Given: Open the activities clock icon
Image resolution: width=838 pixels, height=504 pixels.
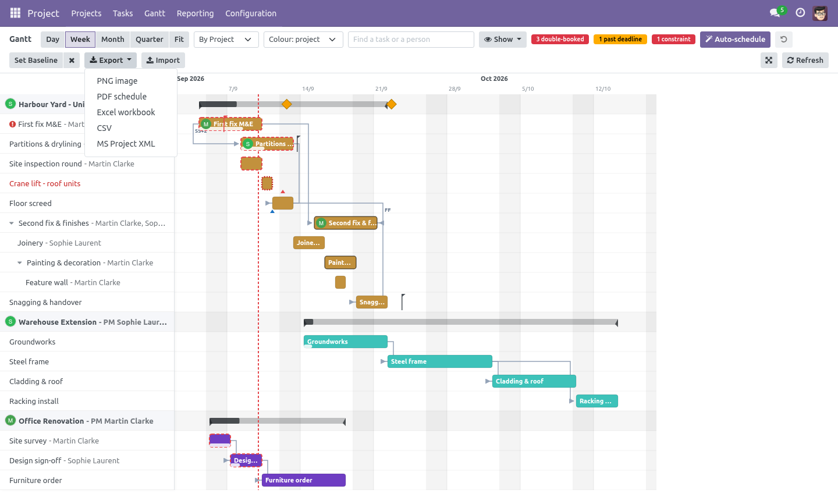Looking at the screenshot, I should click(x=800, y=13).
